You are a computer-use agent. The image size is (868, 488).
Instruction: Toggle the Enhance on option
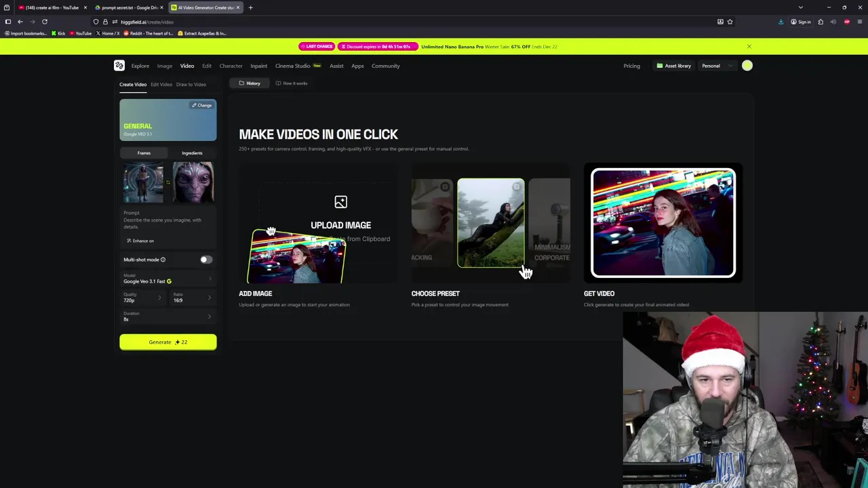pos(140,241)
